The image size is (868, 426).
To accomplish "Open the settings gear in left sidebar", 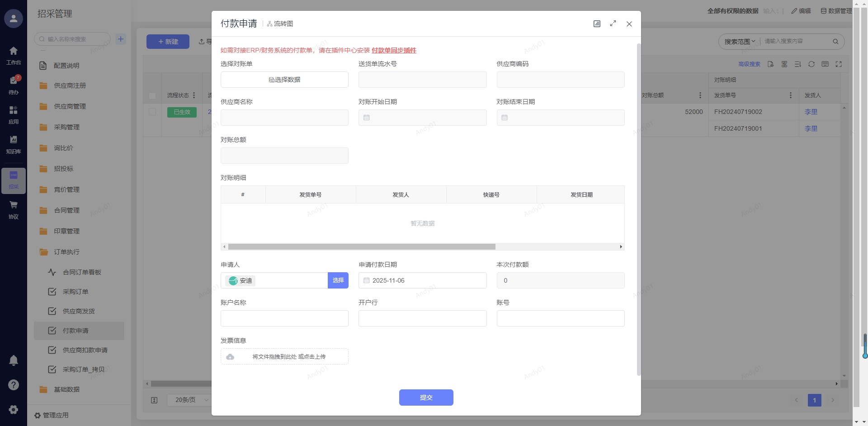I will [x=14, y=409].
